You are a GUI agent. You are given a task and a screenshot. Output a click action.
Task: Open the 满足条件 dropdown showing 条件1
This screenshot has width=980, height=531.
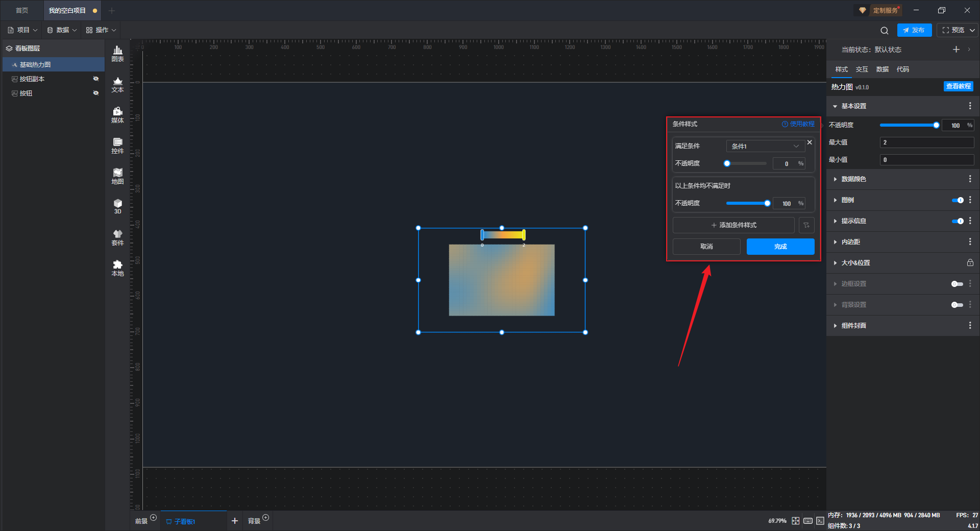[765, 146]
